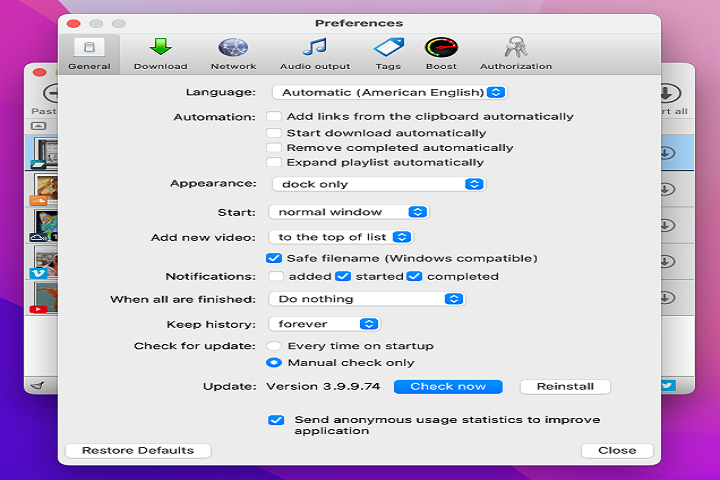This screenshot has width=720, height=480.
Task: Click the Check now button
Action: pyautogui.click(x=448, y=387)
